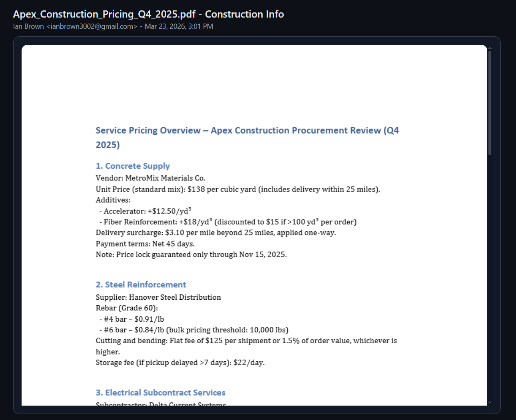Select the Storage fee $22/day line
Image resolution: width=516 pixels, height=420 pixels.
tap(180, 362)
